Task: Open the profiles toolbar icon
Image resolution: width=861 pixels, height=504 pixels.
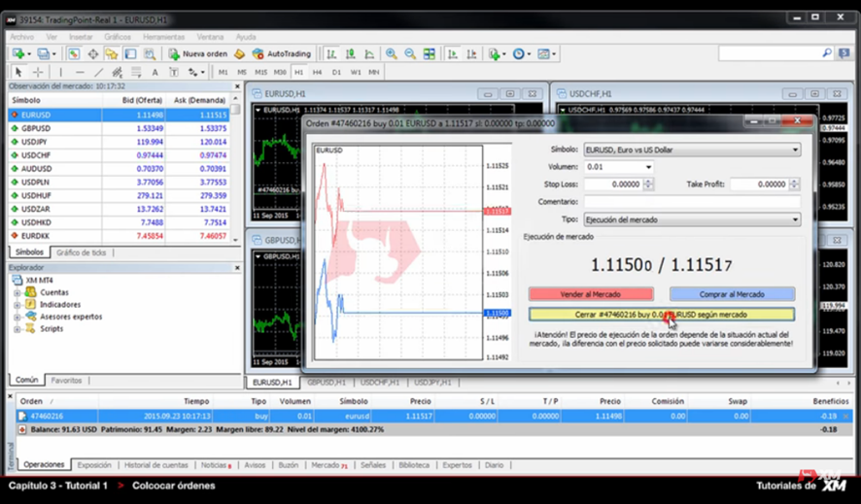Action: click(46, 53)
